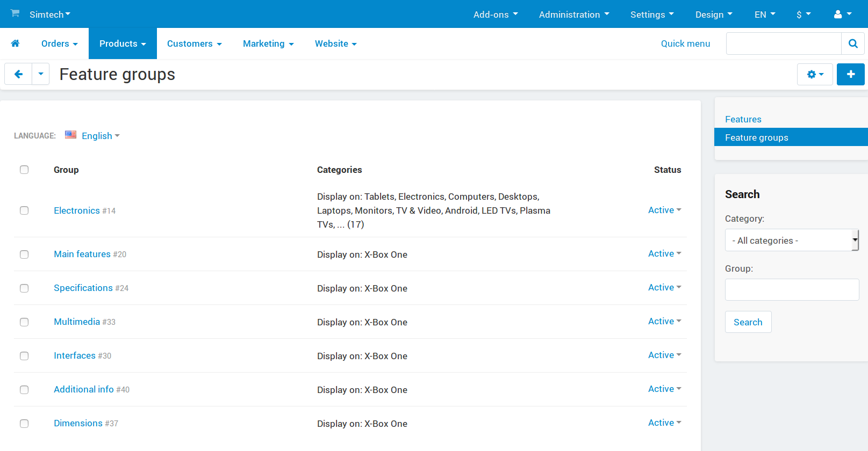Open the Quick menu link
The image size is (868, 451).
(x=685, y=43)
